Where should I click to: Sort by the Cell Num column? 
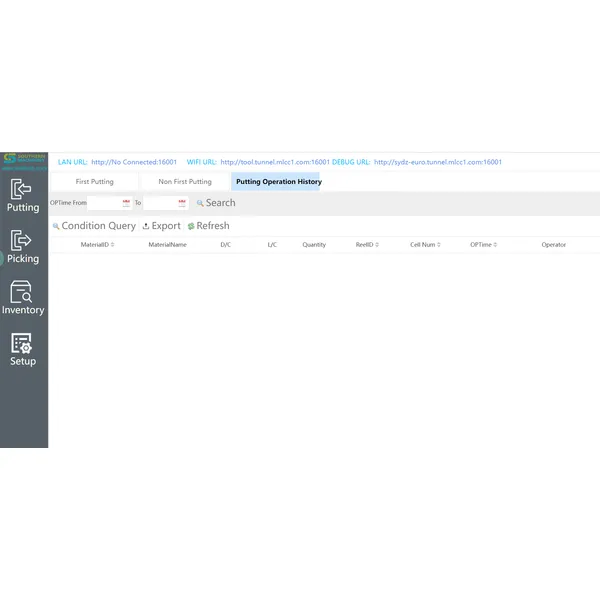[x=424, y=245]
